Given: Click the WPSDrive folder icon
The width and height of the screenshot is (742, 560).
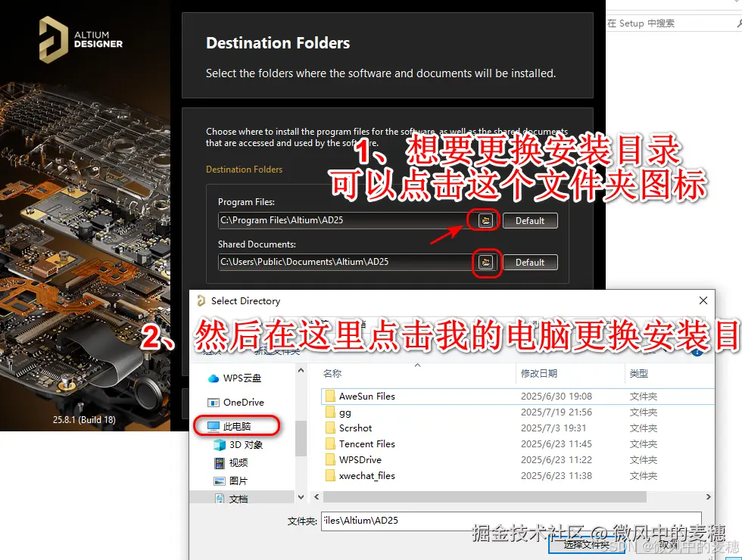Looking at the screenshot, I should click(330, 460).
